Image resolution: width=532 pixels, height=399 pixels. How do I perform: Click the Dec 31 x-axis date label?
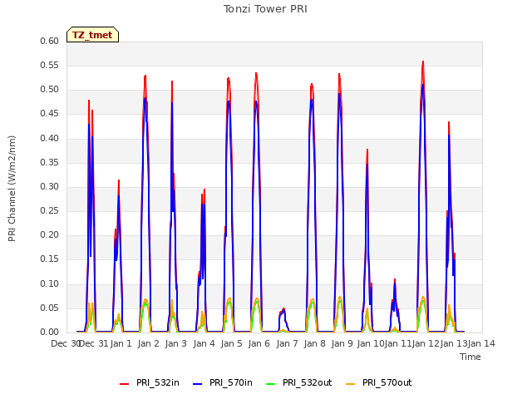94,343
